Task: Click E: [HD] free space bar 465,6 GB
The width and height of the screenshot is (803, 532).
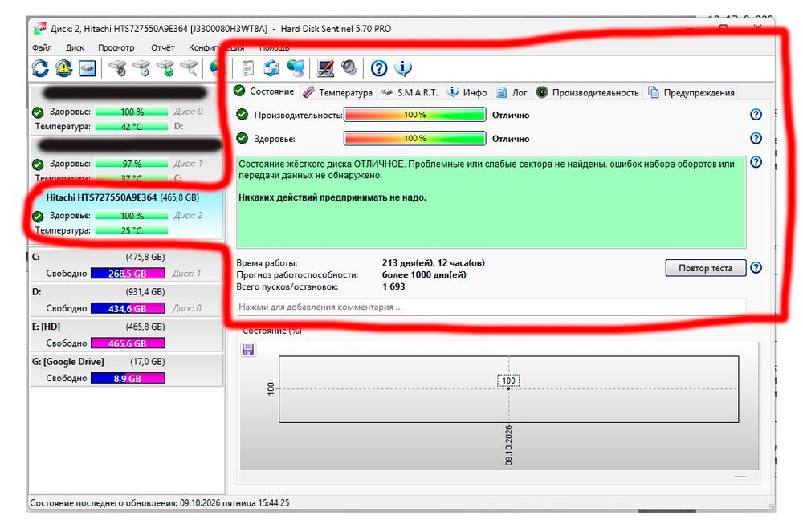Action: 128,343
